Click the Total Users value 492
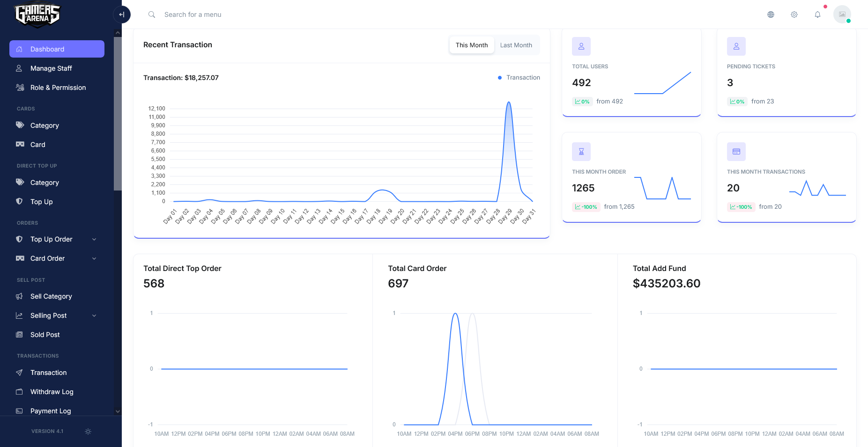Screen dimensions: 868x447 pyautogui.click(x=581, y=83)
